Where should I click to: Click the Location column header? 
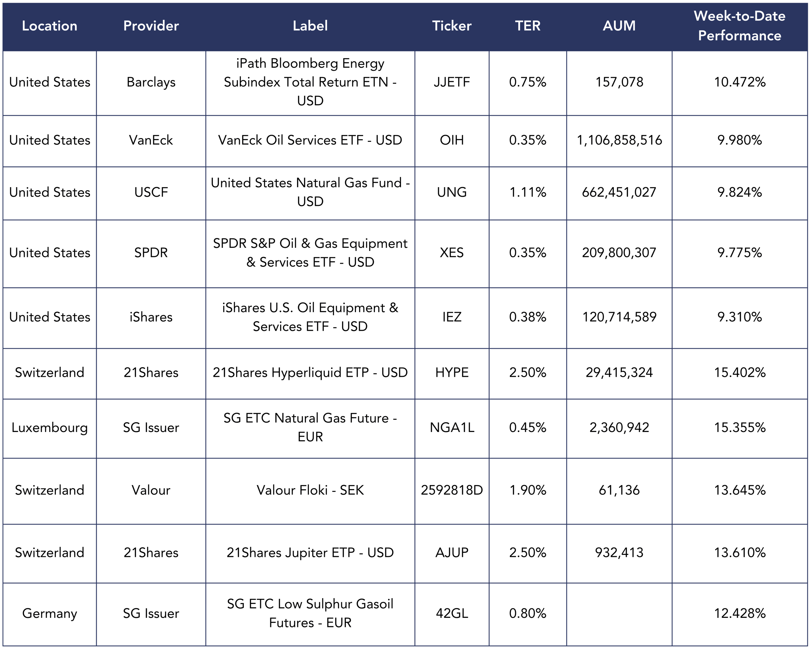[x=49, y=26]
